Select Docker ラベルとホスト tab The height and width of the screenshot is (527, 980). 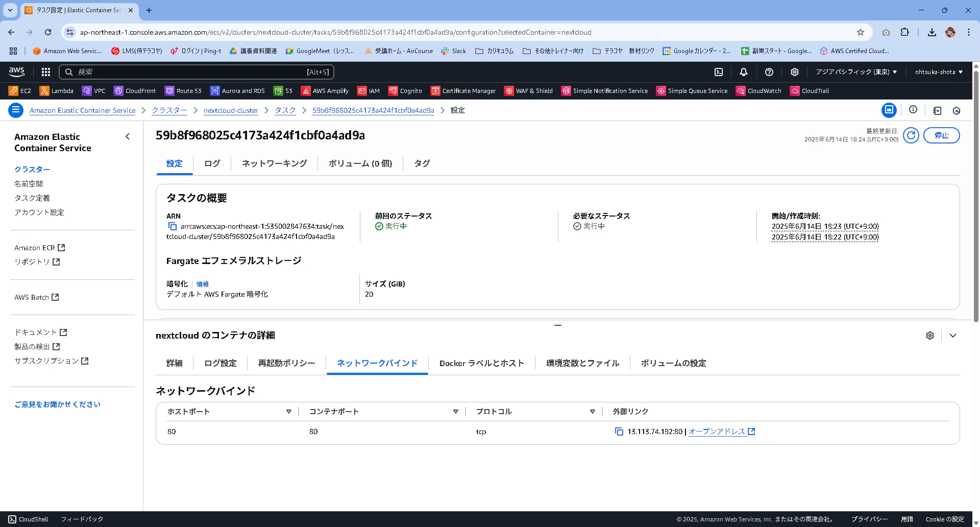pos(482,363)
